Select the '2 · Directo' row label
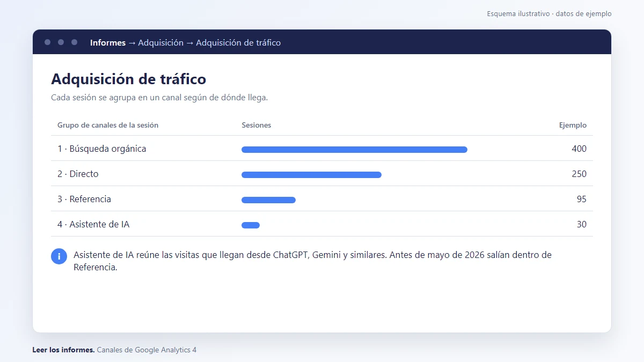This screenshot has height=362, width=644. pos(78,174)
